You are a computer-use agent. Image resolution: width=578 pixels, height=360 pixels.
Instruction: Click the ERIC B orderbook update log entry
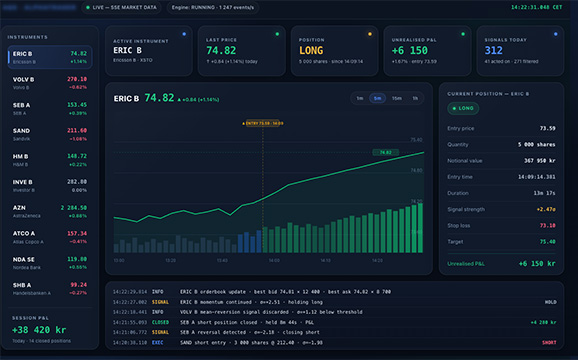tap(334, 292)
